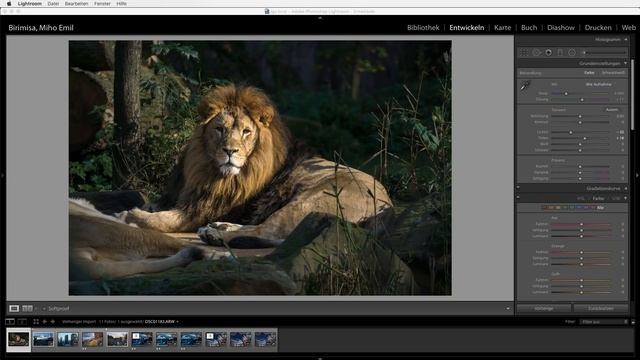
Task: Select the Graduated Filter tool
Action: tap(560, 52)
